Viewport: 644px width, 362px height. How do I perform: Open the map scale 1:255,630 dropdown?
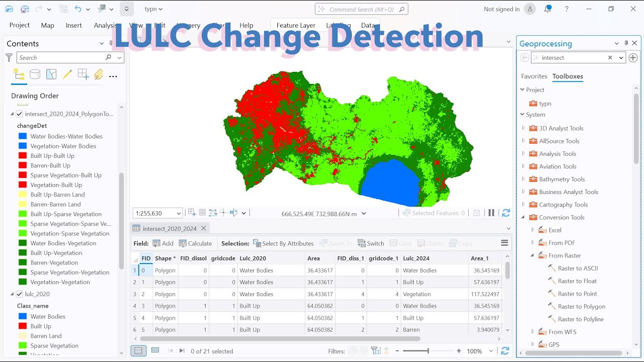[x=178, y=213]
